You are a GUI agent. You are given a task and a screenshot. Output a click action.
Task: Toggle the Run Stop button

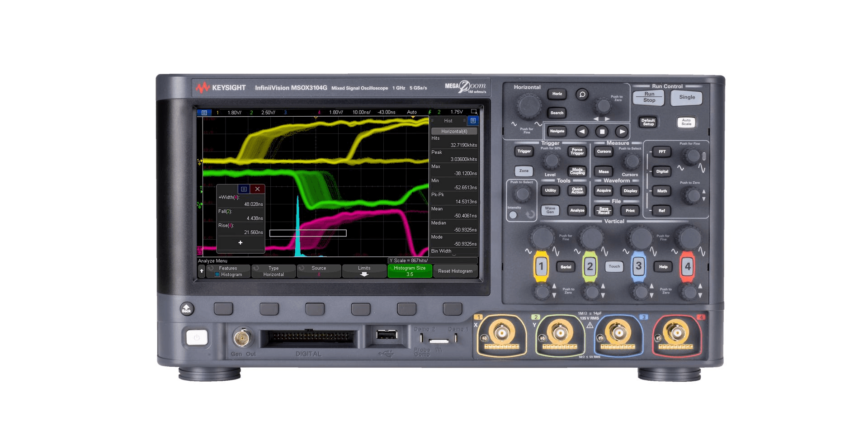point(649,97)
